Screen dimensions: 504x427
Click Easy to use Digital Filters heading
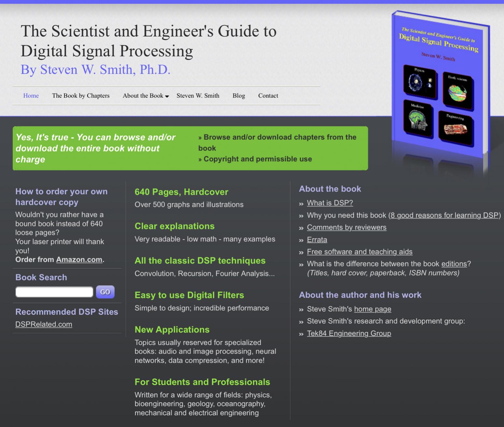(x=189, y=295)
